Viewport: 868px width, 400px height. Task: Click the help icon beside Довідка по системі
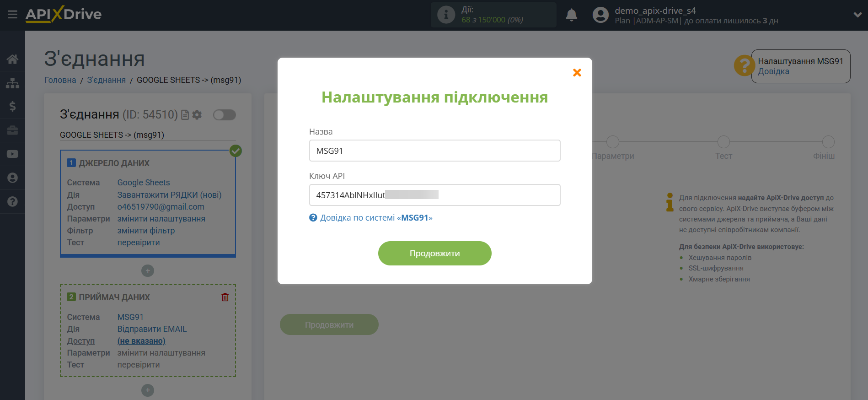(x=313, y=218)
